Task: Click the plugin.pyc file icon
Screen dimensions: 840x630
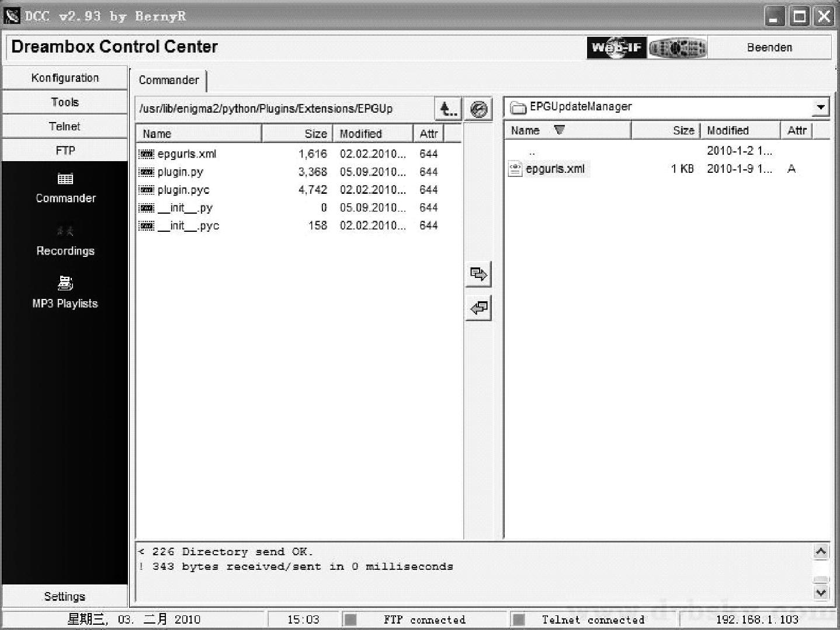Action: pyautogui.click(x=147, y=190)
